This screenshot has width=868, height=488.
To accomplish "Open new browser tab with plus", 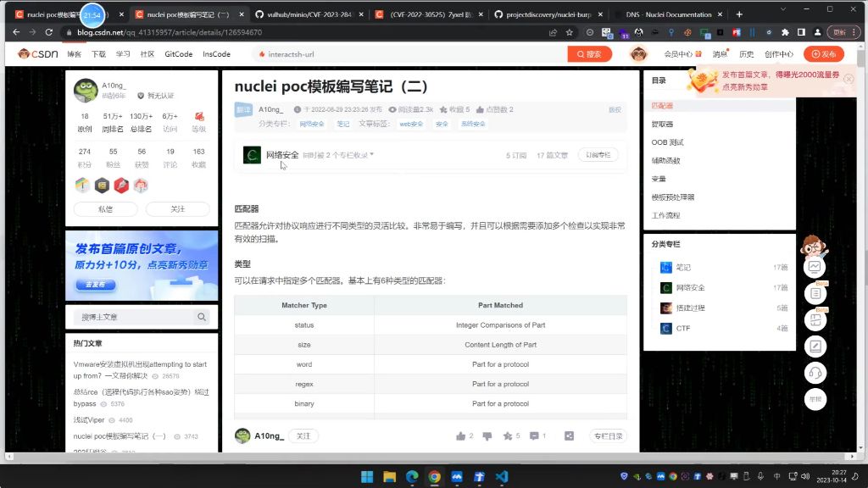I will tap(739, 14).
